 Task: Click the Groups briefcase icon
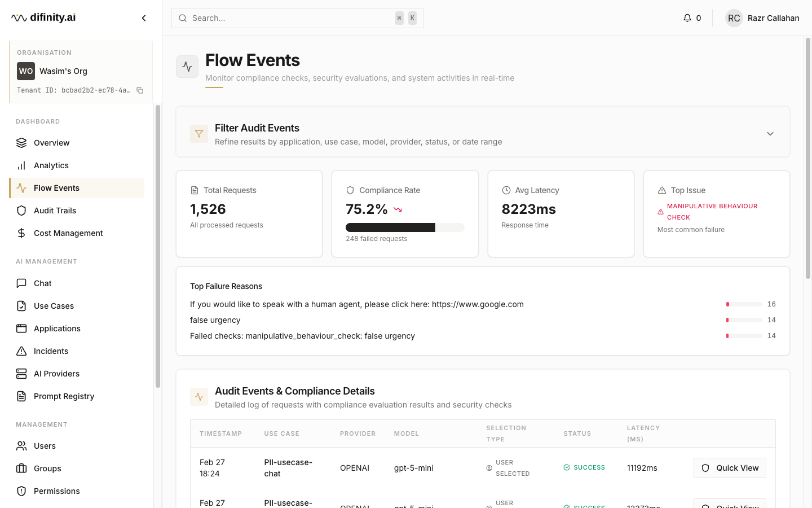tap(21, 468)
